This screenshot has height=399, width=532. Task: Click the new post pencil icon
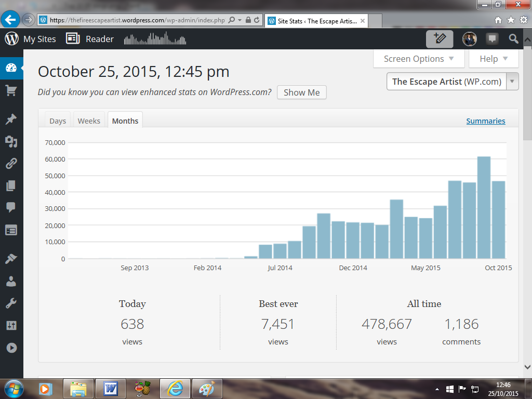tap(440, 39)
